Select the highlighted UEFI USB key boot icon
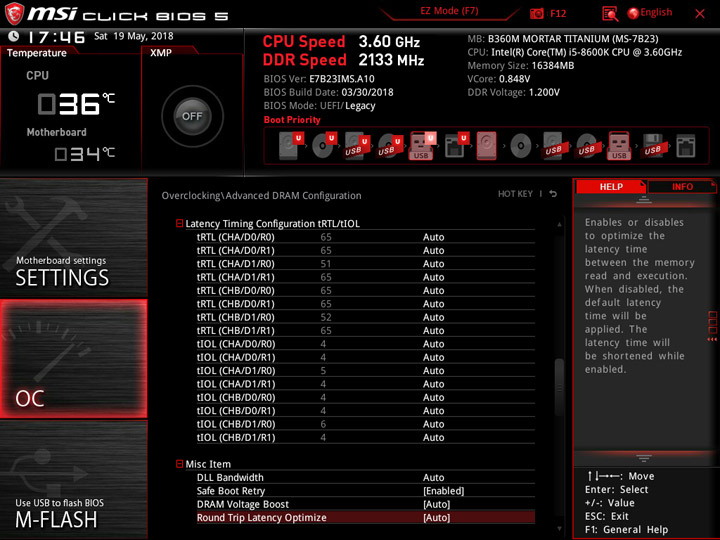Screen dimensions: 720x540 coord(422,146)
